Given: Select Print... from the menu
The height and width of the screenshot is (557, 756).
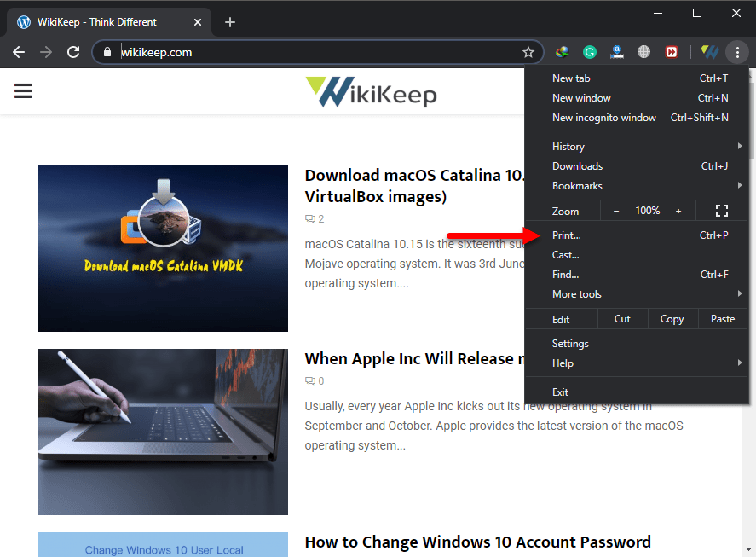Looking at the screenshot, I should tap(637, 235).
